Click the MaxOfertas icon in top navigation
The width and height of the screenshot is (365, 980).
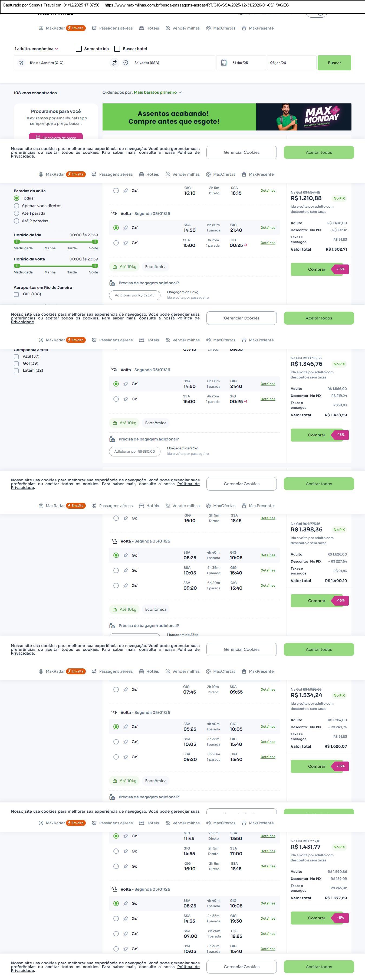(x=208, y=28)
